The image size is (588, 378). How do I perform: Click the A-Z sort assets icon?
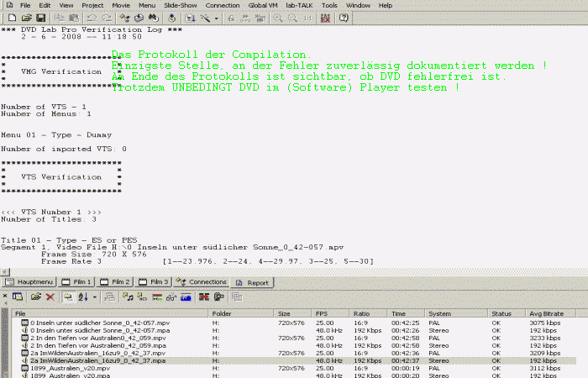tap(82, 297)
